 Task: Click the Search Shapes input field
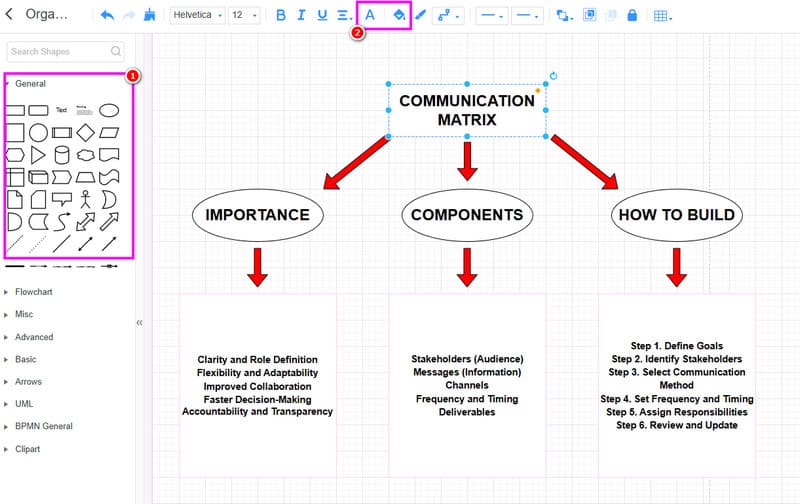[59, 51]
